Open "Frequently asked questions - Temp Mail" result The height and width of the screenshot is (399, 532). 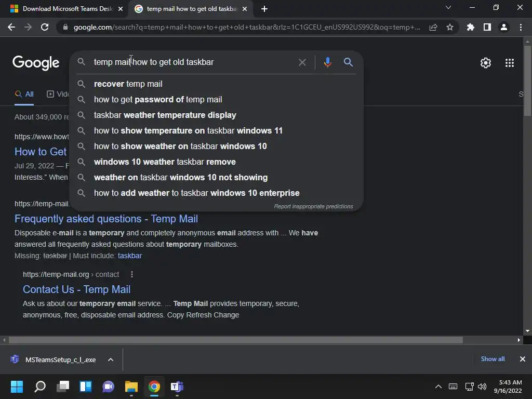click(x=106, y=219)
